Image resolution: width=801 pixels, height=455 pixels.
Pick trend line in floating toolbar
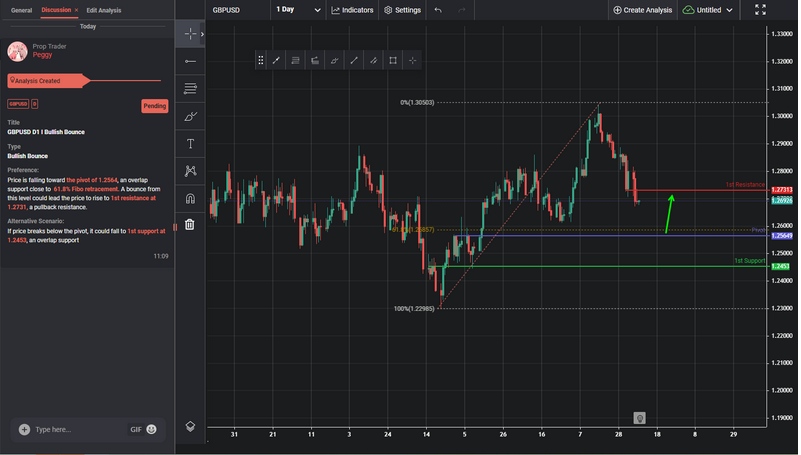(x=276, y=60)
